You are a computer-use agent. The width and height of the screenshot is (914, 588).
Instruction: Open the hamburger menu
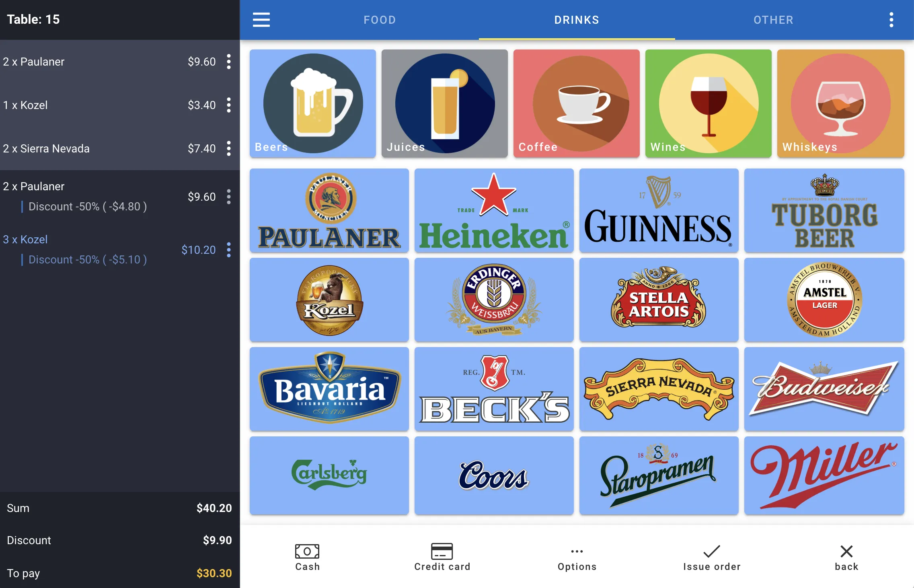(261, 19)
